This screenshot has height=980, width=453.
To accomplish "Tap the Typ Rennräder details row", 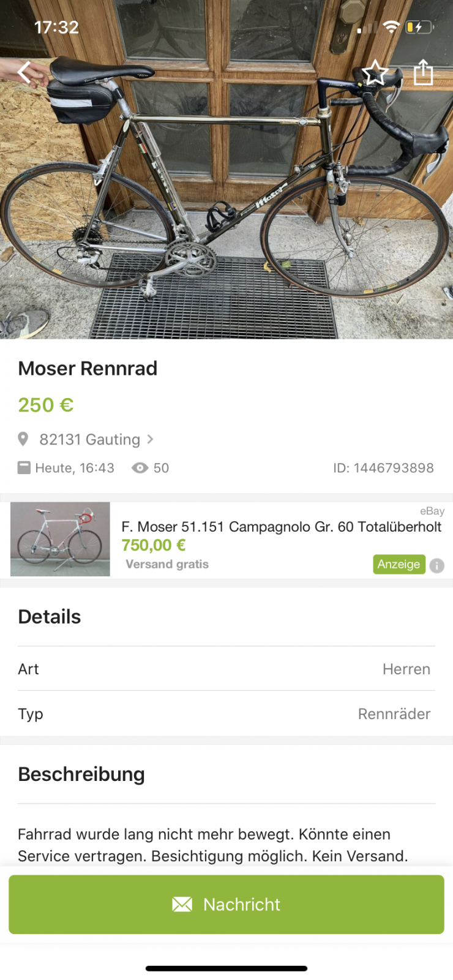I will pos(226,714).
